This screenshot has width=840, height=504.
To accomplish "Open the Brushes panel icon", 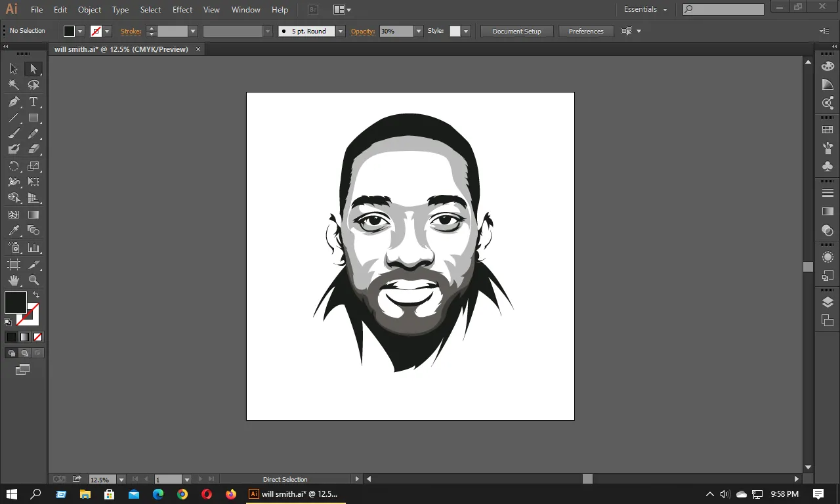I will click(828, 148).
